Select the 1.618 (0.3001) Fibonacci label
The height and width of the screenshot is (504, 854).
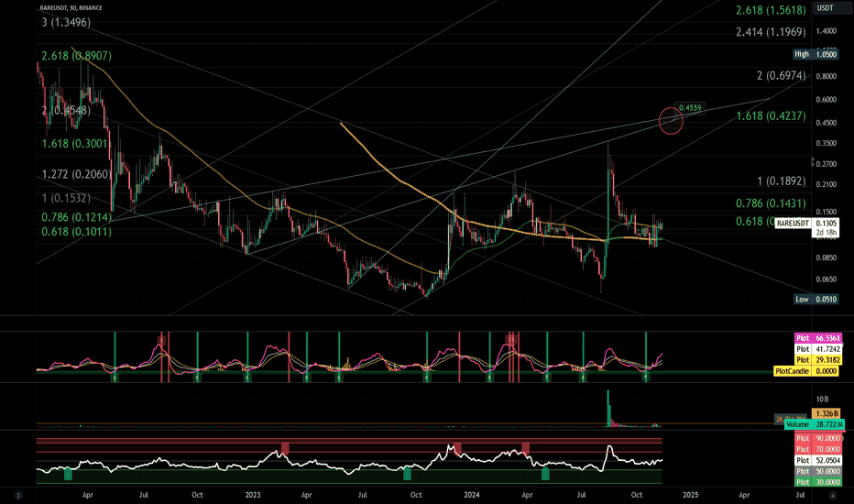(74, 144)
